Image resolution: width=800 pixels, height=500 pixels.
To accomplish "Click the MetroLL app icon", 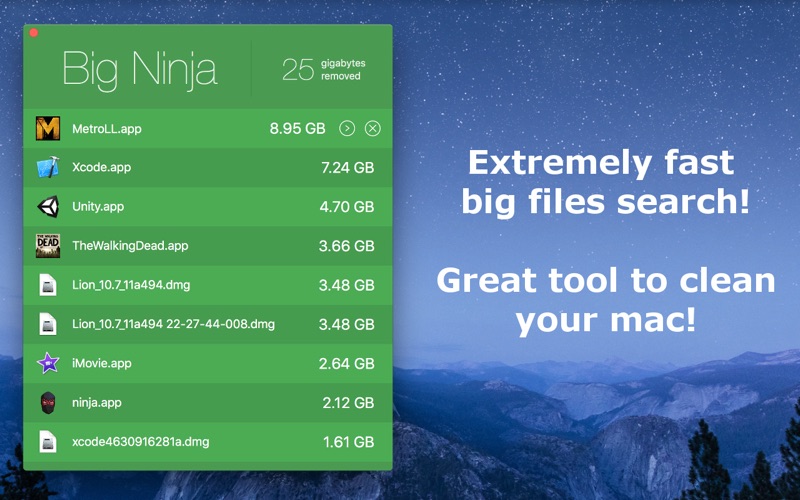I will (x=48, y=129).
